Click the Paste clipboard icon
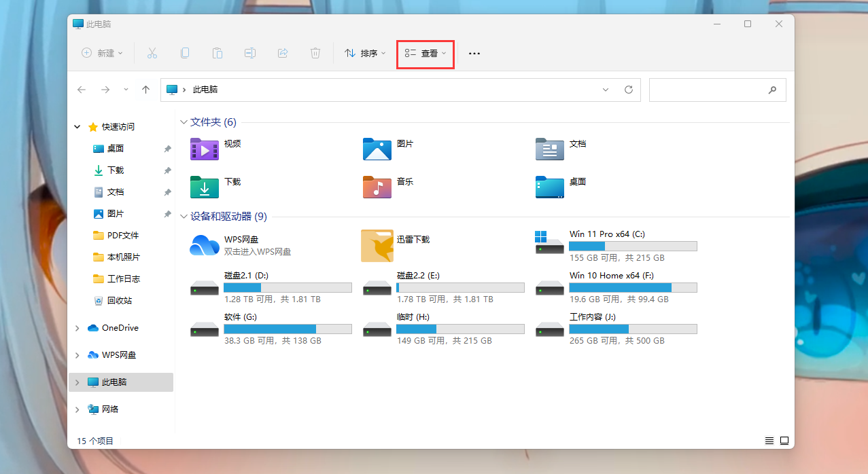 218,53
